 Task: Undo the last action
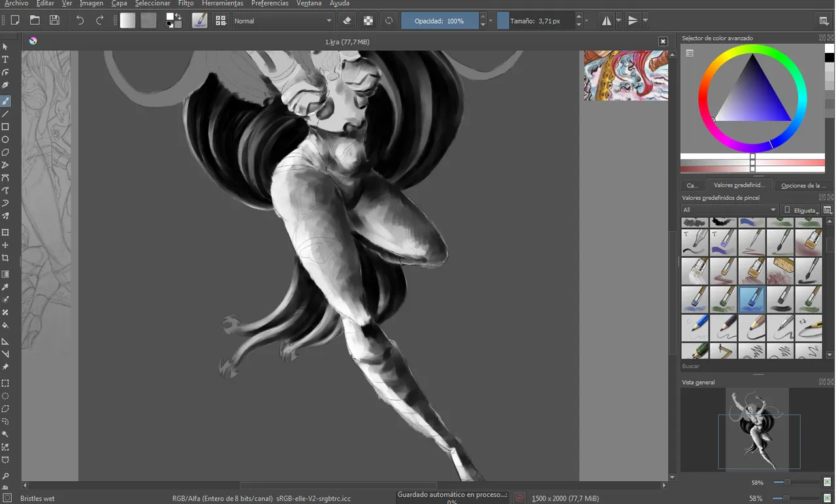coord(80,20)
